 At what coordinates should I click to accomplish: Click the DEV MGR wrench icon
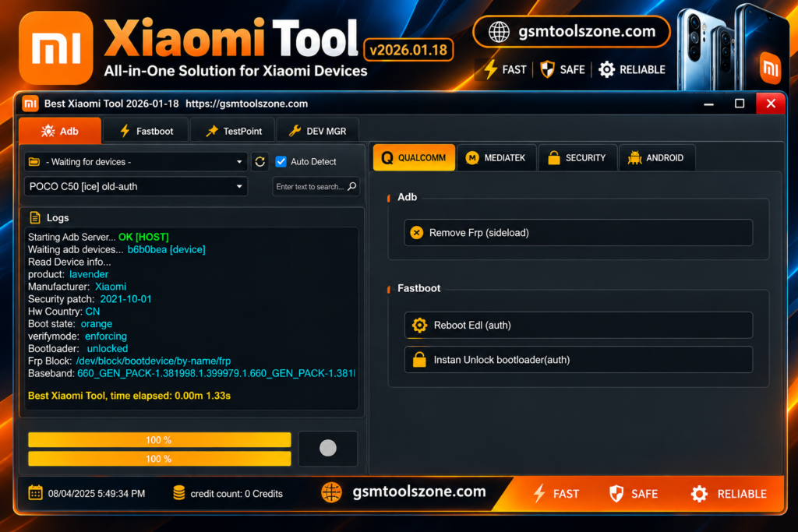(x=295, y=131)
